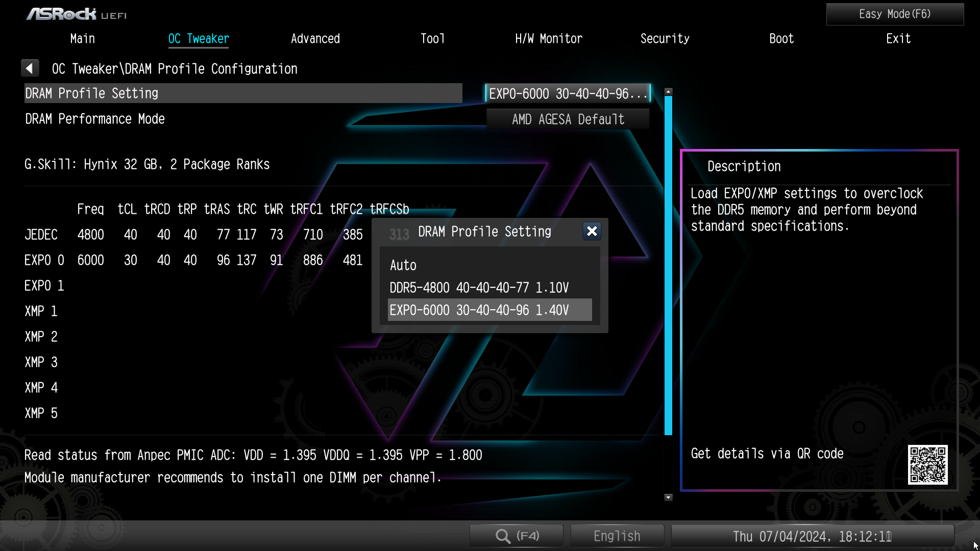The width and height of the screenshot is (980, 551).
Task: Open the AMD AGESA Default dropdown
Action: pos(568,119)
